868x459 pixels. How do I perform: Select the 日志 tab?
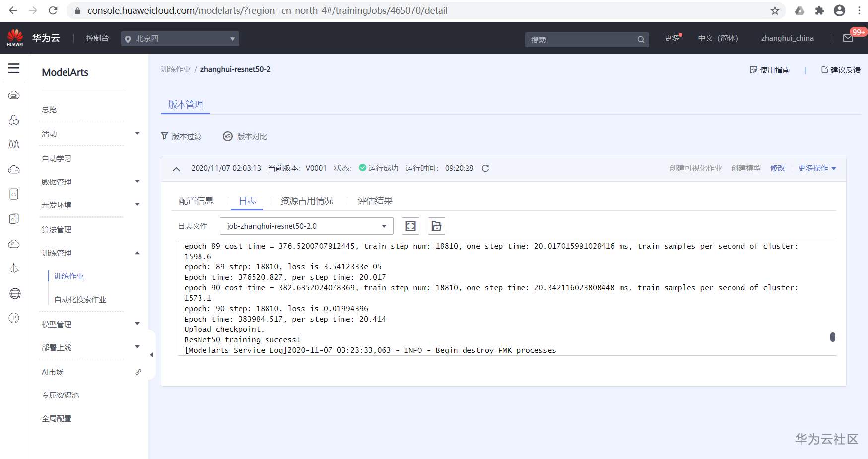click(x=247, y=201)
